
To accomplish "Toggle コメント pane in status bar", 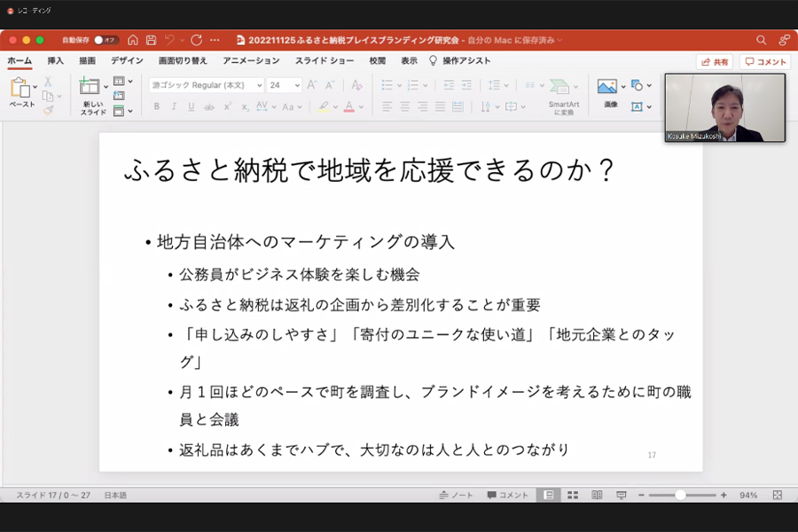I will tap(507, 495).
